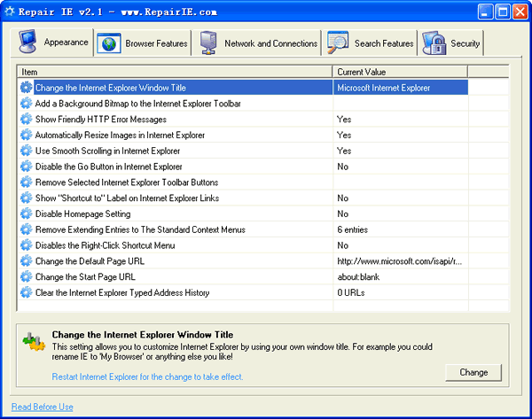This screenshot has width=532, height=419.
Task: Open the Network and Connections tab
Action: pyautogui.click(x=256, y=43)
